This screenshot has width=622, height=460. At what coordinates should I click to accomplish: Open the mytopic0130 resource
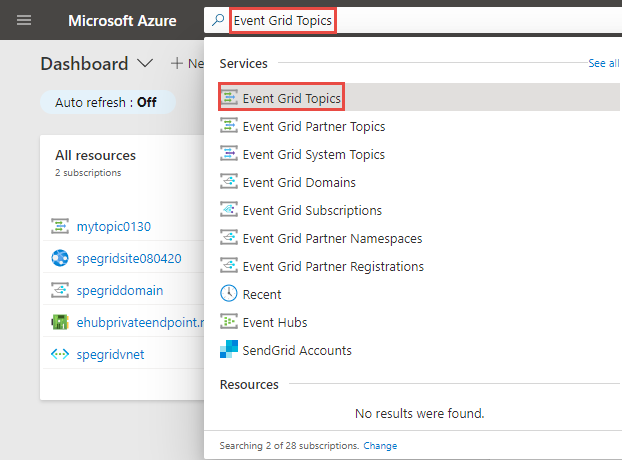113,226
